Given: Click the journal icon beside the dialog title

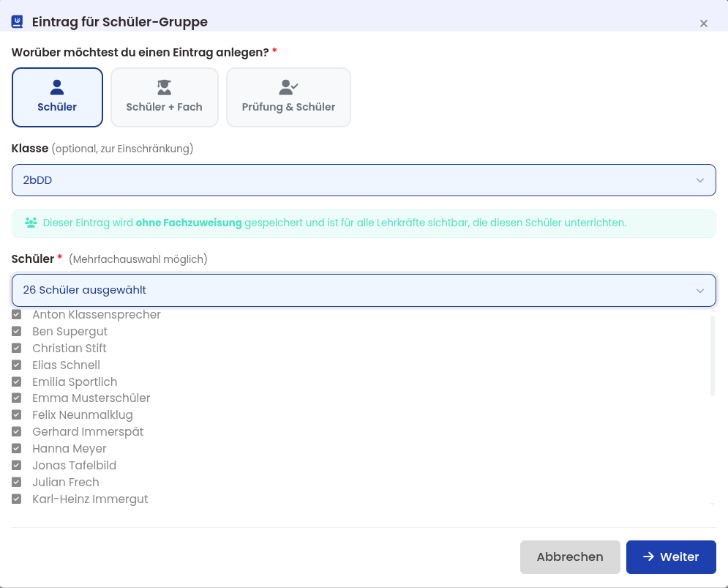Looking at the screenshot, I should (17, 22).
